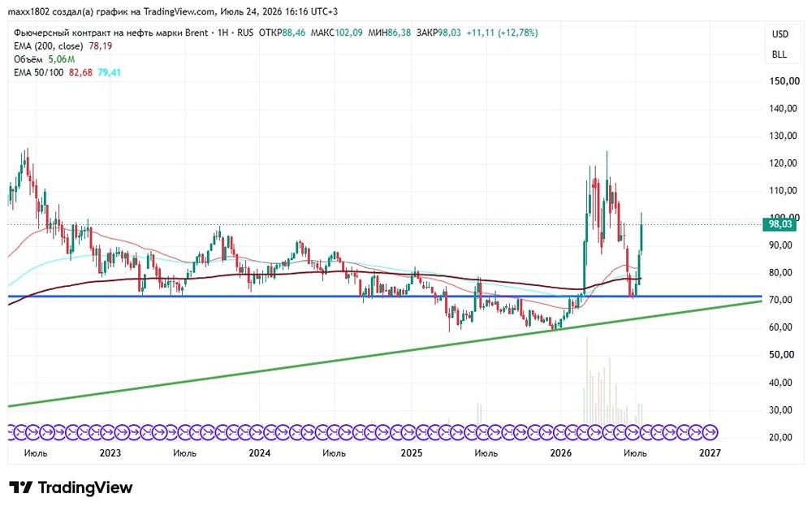Click the TradingView logo icon
Viewport: 812px width, 511px height.
coord(21,487)
